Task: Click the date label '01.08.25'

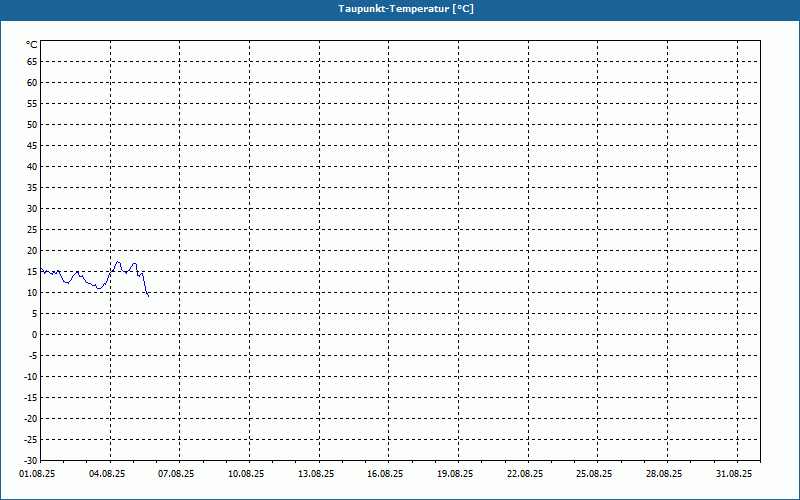Action: [x=37, y=474]
